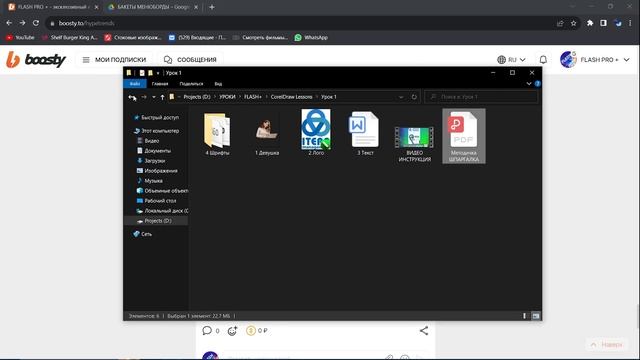Open quick access toolbar customize dropdown
The height and width of the screenshot is (360, 640).
[x=158, y=73]
